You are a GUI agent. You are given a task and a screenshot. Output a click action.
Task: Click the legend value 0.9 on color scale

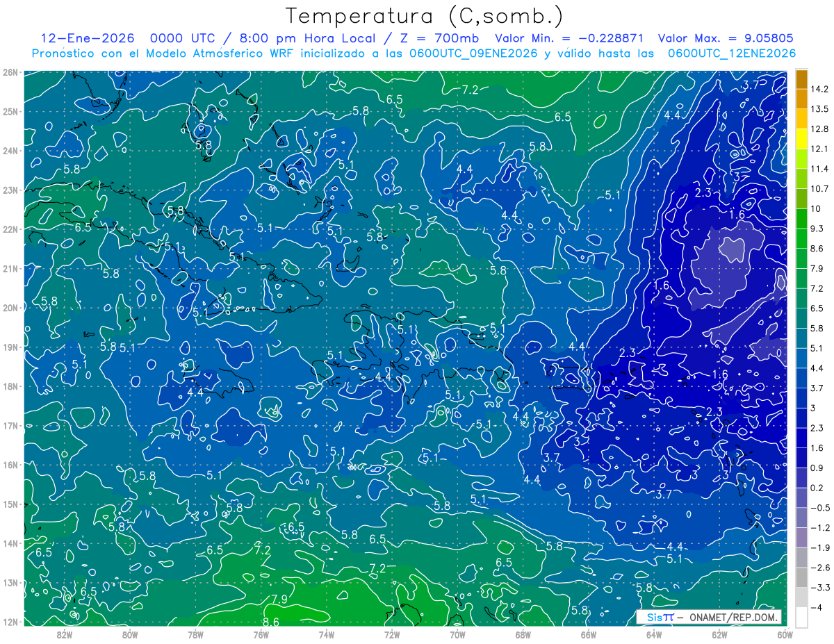click(819, 468)
